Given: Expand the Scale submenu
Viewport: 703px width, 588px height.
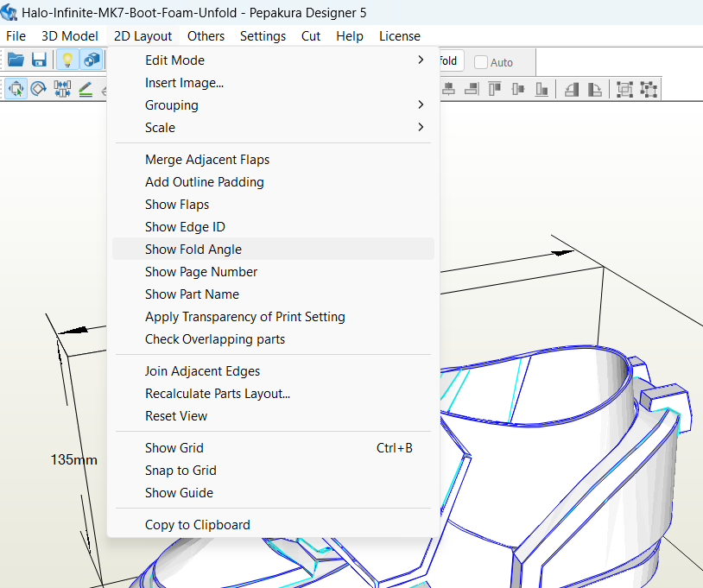Looking at the screenshot, I should tap(273, 127).
